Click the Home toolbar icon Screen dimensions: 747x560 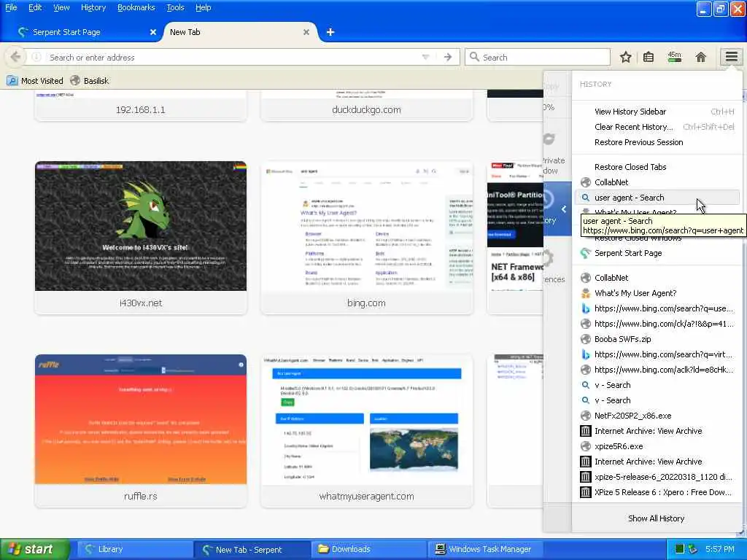click(700, 57)
